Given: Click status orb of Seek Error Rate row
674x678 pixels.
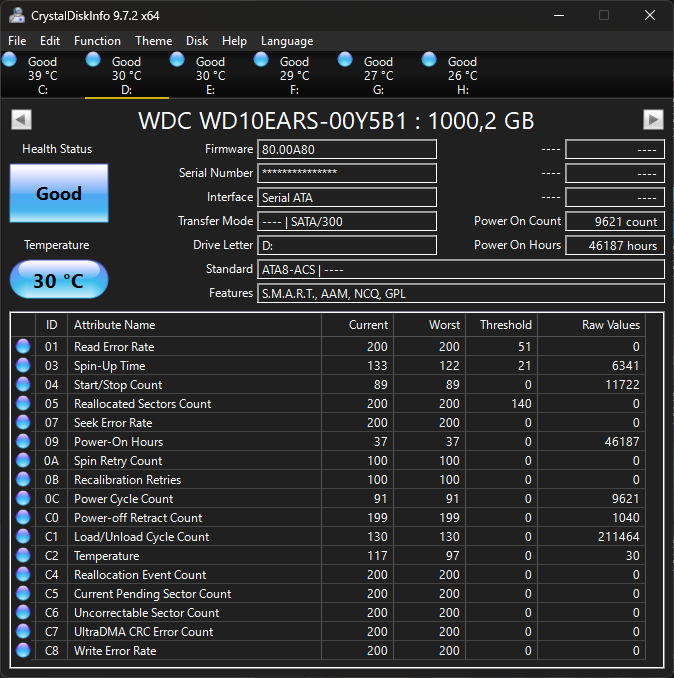Looking at the screenshot, I should [23, 422].
